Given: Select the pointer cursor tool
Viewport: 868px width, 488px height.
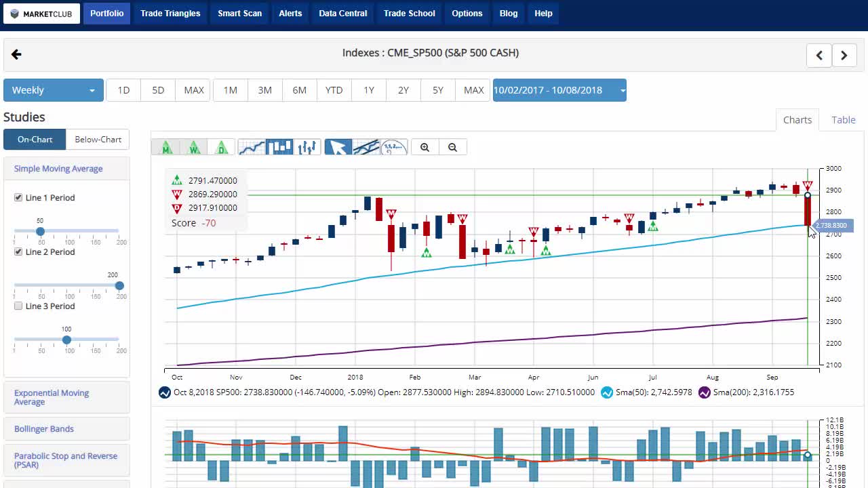Looking at the screenshot, I should [x=338, y=147].
